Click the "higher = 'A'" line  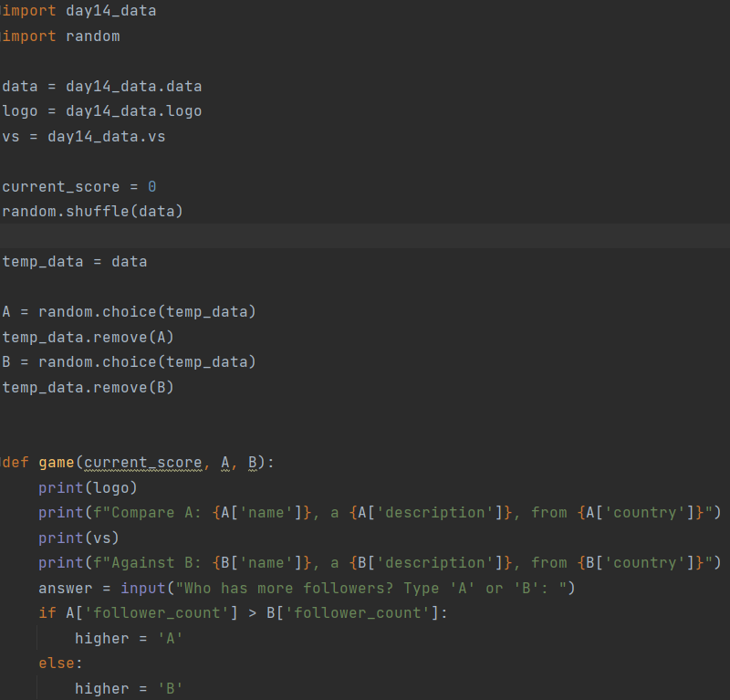tap(129, 639)
